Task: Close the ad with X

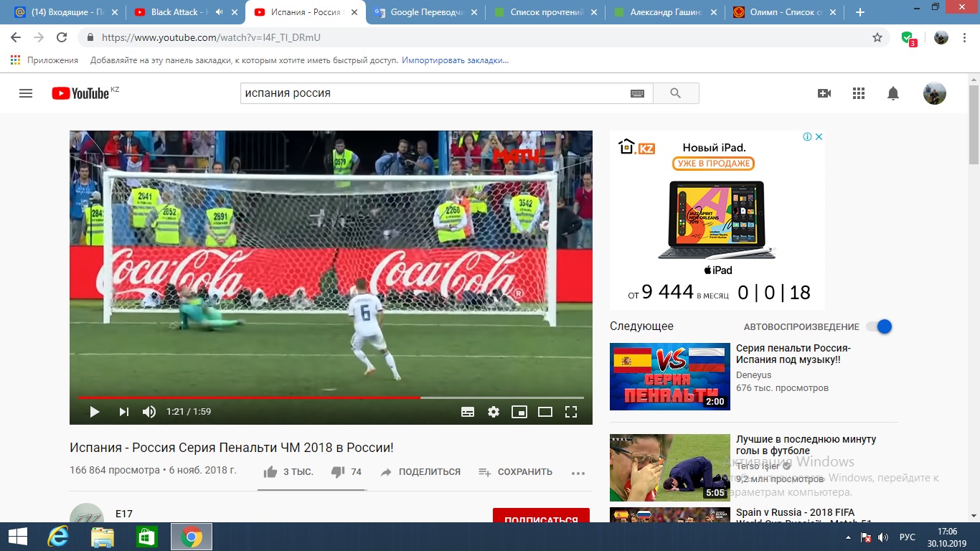Action: pos(819,136)
